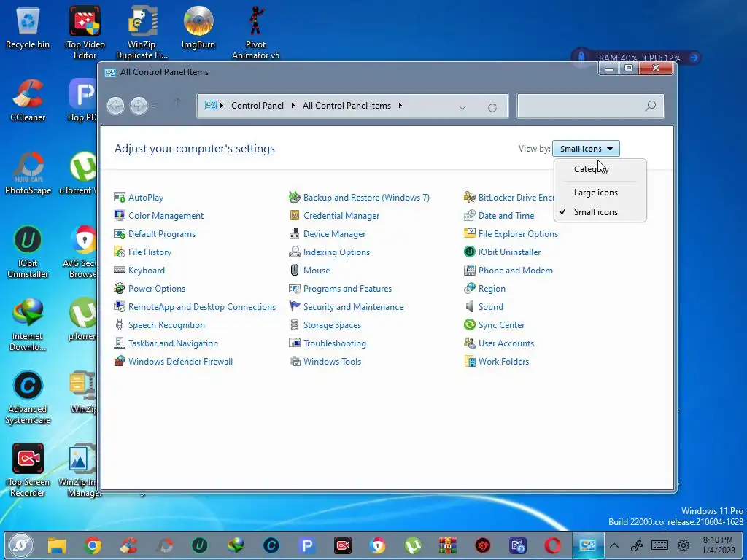Open the Sync Center icon

[469, 324]
